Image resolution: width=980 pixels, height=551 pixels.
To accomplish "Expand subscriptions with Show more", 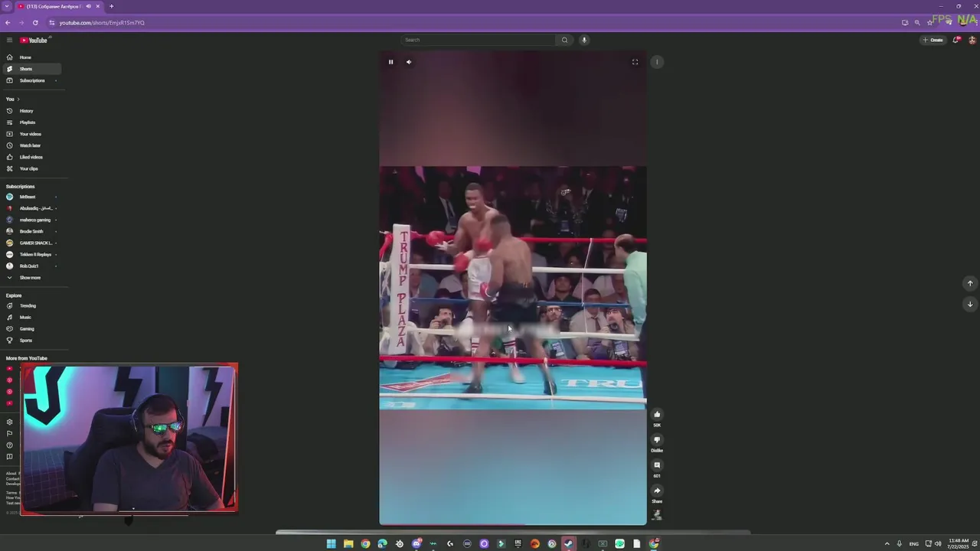I will click(31, 278).
